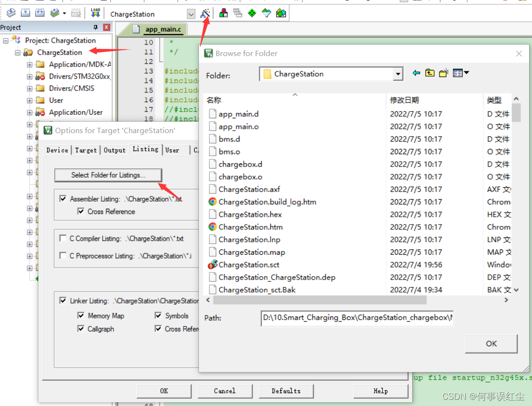This screenshot has height=406, width=532.
Task: Switch to the User tab
Action: (x=173, y=150)
